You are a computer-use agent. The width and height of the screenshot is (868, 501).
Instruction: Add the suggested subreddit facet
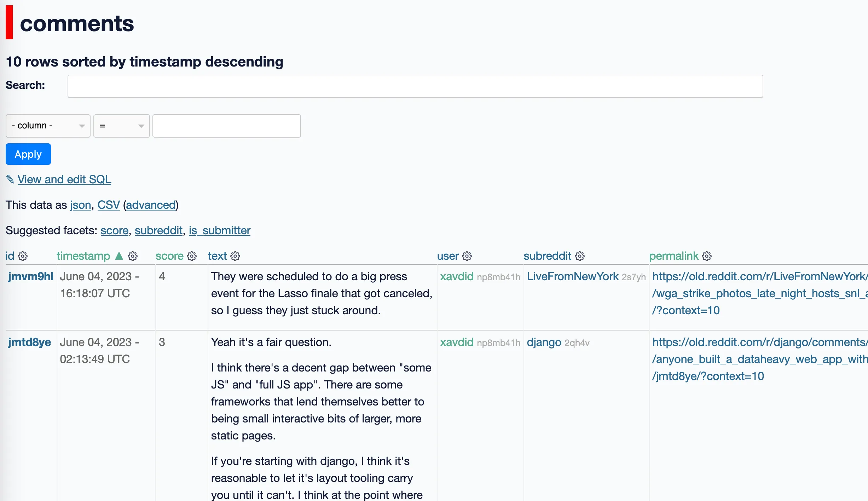coord(158,231)
